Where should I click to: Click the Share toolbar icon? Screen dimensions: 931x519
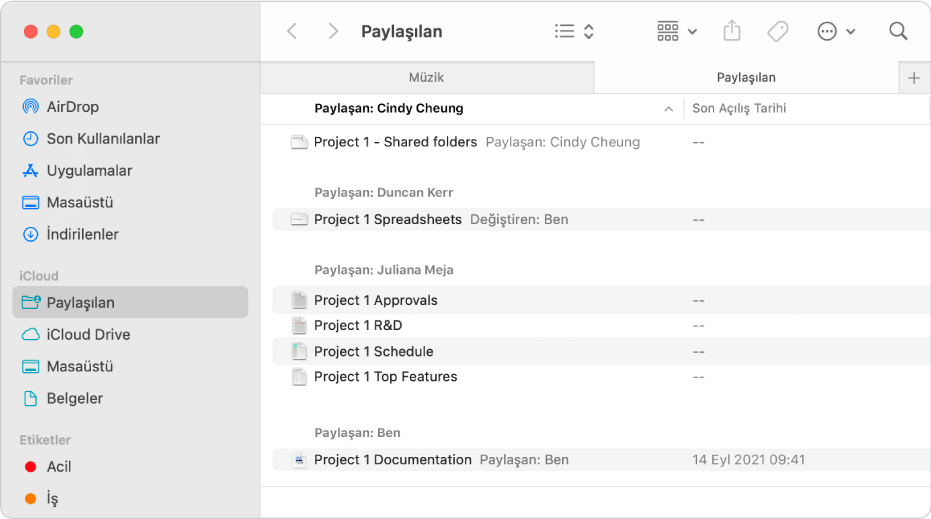tap(732, 30)
